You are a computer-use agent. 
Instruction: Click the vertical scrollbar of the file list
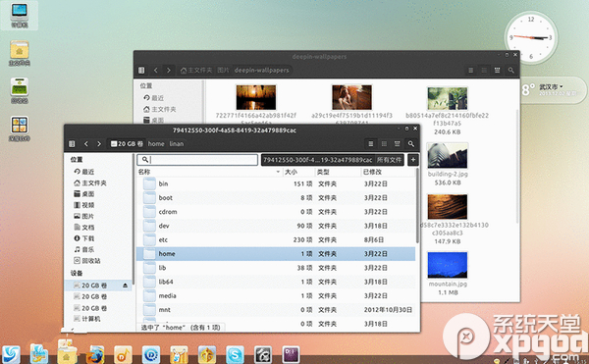click(417, 206)
